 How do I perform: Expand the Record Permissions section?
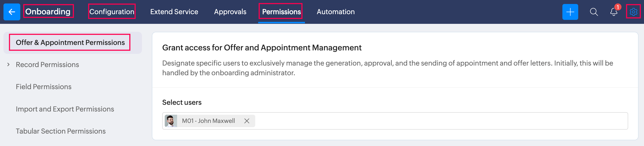(x=8, y=65)
